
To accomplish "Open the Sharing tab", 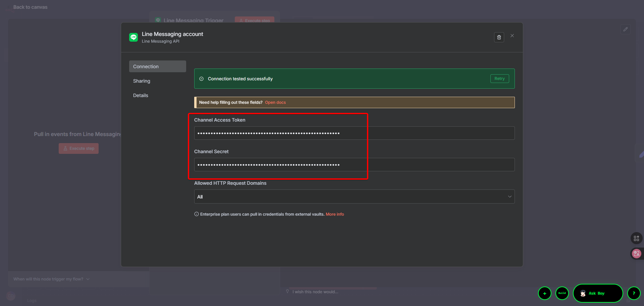I will coord(142,81).
